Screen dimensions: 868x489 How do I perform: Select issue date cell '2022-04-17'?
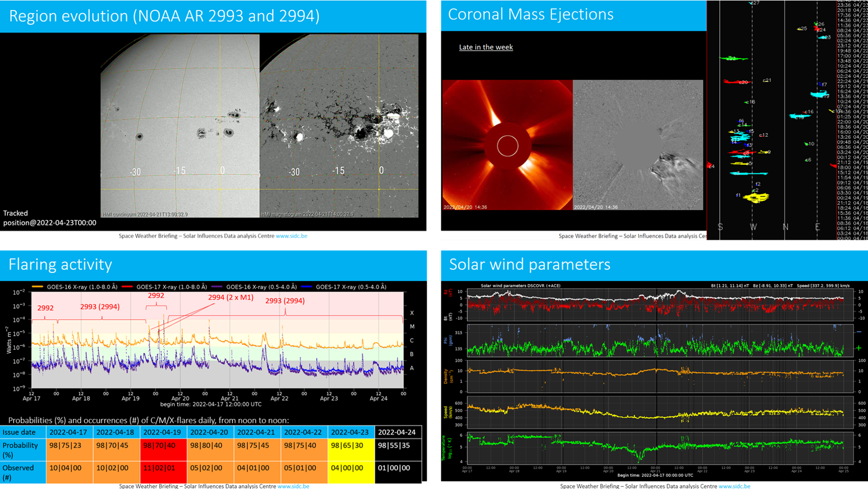point(70,432)
